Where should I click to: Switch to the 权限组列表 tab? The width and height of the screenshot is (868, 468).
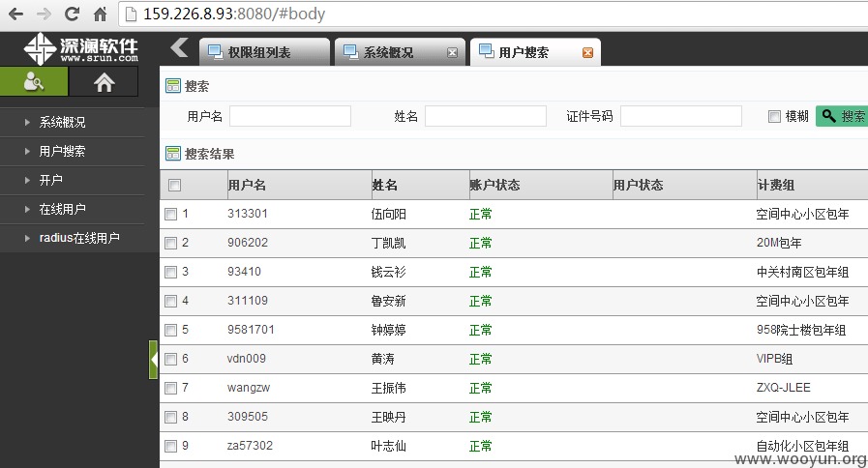[x=264, y=52]
